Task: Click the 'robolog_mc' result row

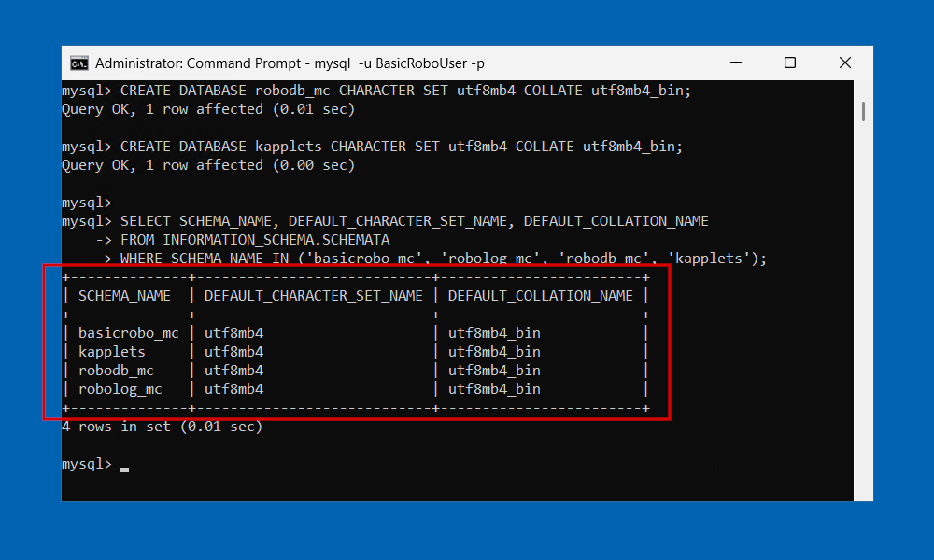Action: click(355, 389)
